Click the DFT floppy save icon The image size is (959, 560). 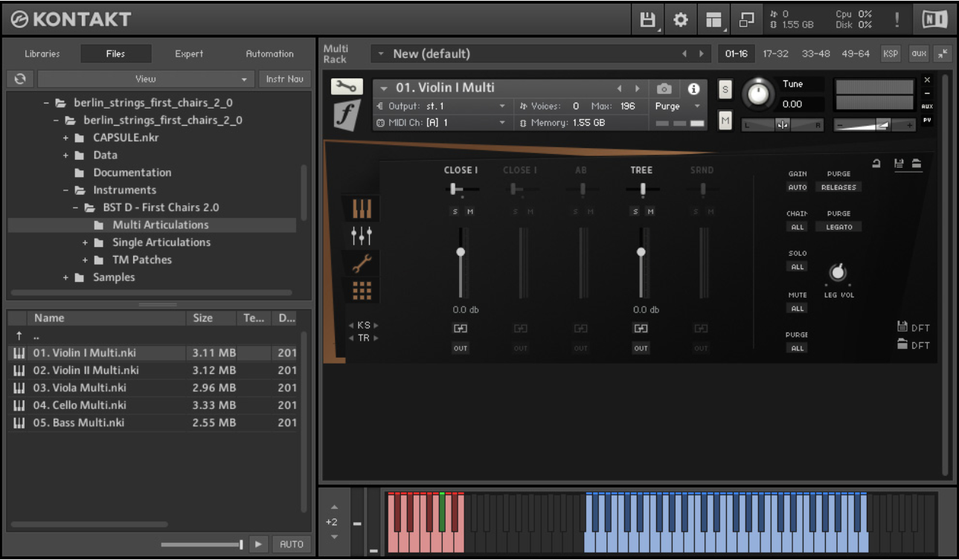[902, 326]
